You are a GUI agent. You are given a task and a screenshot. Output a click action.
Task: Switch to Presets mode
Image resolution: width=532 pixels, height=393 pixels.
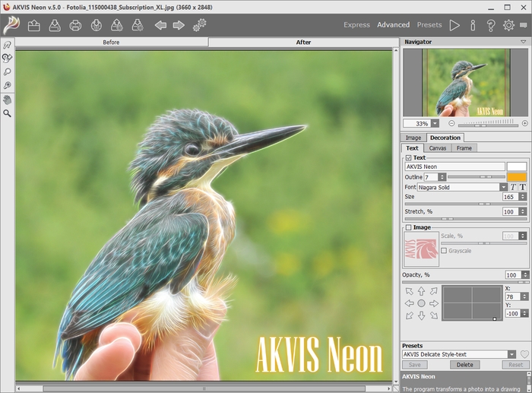429,25
